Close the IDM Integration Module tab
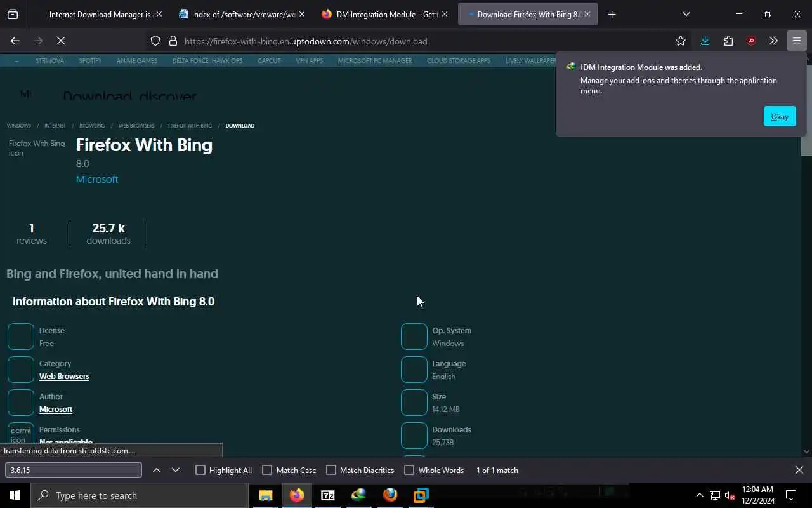Viewport: 812px width, 508px height. pyautogui.click(x=444, y=14)
